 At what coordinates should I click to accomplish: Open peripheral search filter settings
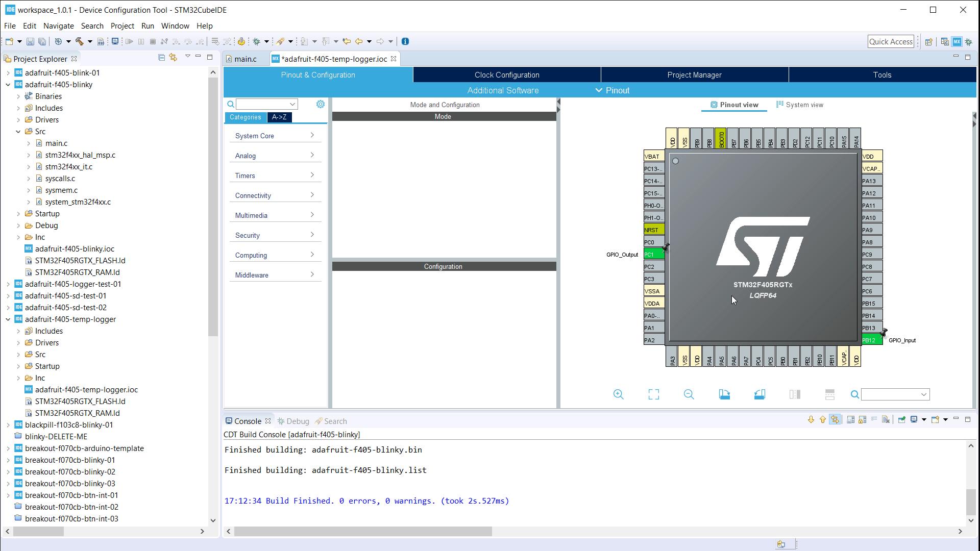322,104
